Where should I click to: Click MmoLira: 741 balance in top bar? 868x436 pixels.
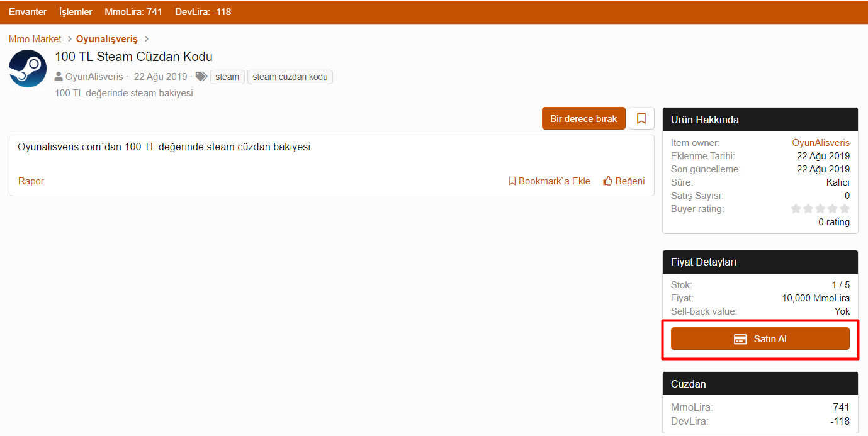tap(133, 12)
